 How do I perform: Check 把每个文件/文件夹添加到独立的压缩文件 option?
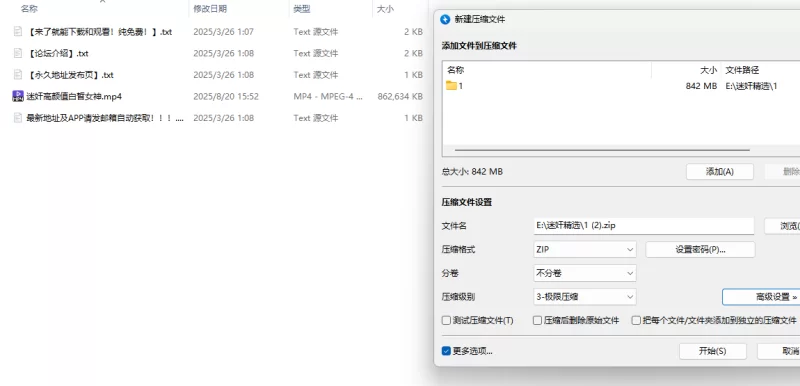636,321
